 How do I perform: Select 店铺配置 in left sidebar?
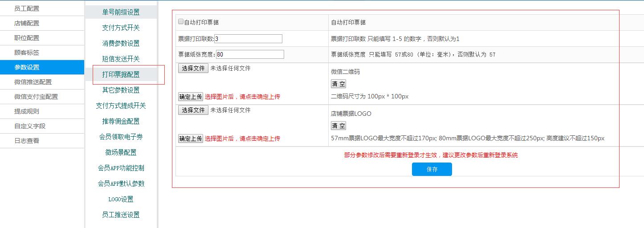click(27, 23)
